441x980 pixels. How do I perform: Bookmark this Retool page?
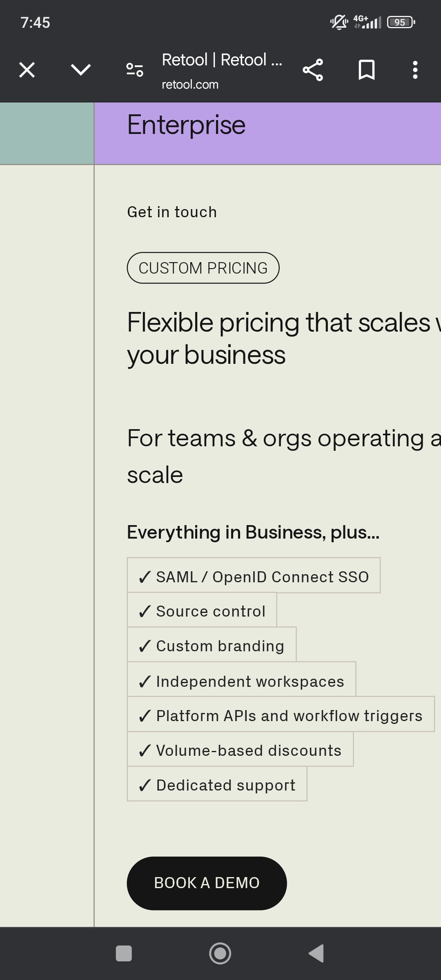point(366,70)
